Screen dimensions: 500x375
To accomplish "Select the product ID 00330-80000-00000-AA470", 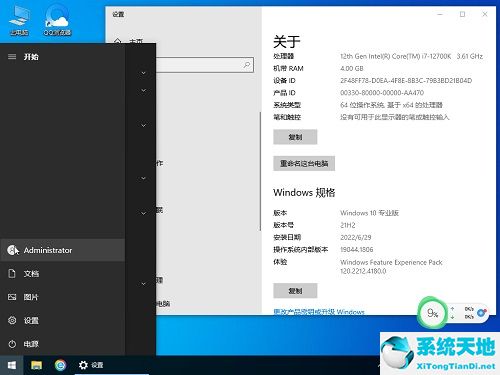I will click(x=382, y=93).
